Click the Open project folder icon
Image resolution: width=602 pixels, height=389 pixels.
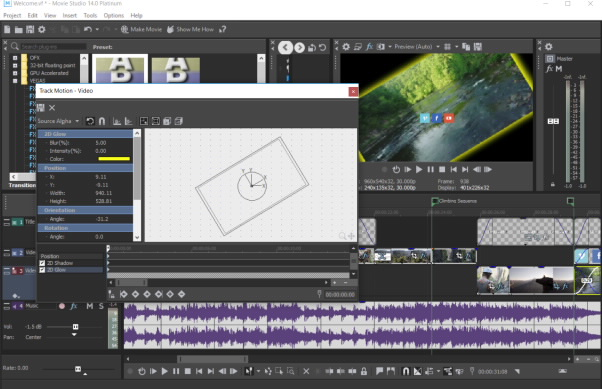pos(18,30)
